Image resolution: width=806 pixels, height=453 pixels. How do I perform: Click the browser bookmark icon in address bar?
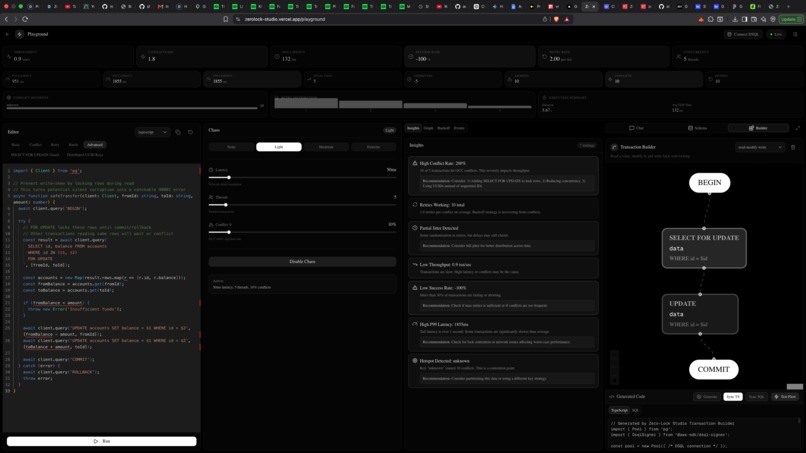[226, 19]
